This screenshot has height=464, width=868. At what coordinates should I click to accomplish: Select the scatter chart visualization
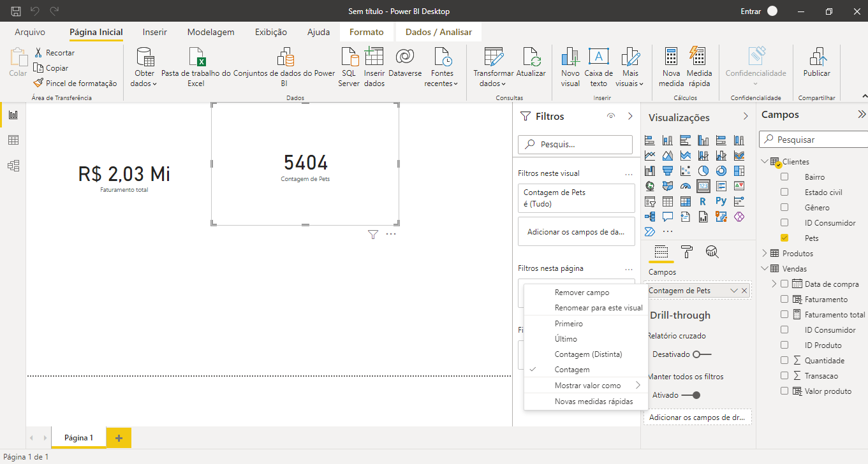coord(686,171)
